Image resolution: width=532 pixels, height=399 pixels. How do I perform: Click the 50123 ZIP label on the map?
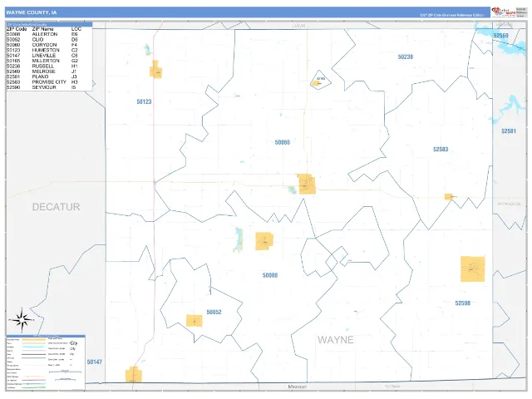(144, 101)
